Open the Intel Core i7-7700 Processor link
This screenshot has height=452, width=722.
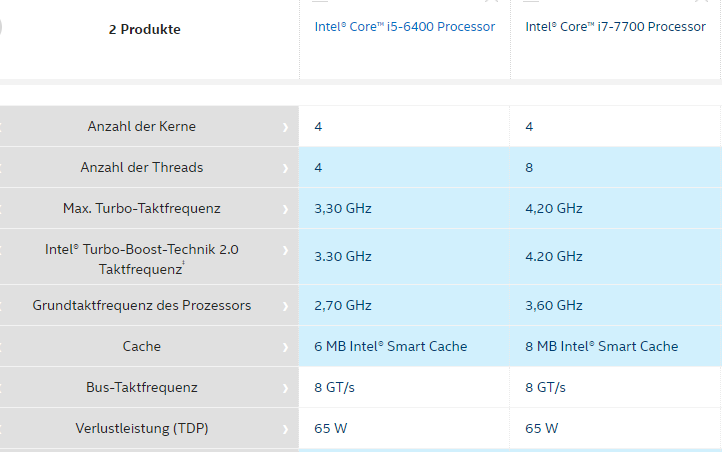615,27
